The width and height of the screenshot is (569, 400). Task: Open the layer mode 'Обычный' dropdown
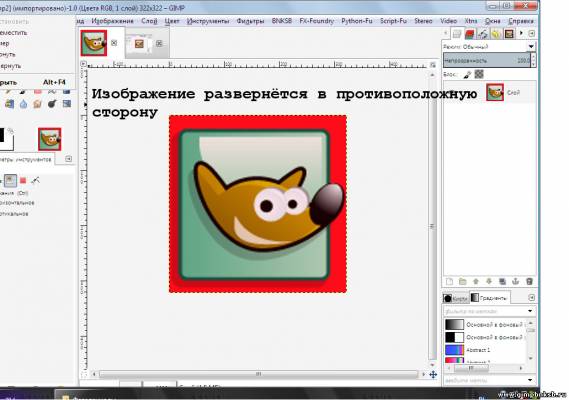pos(489,47)
